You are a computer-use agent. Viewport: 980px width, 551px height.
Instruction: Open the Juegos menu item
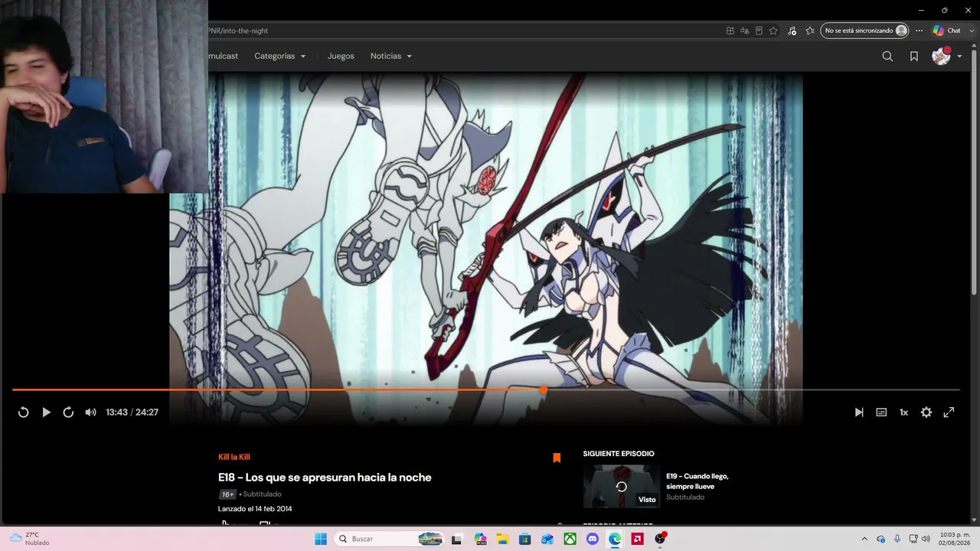tap(341, 56)
